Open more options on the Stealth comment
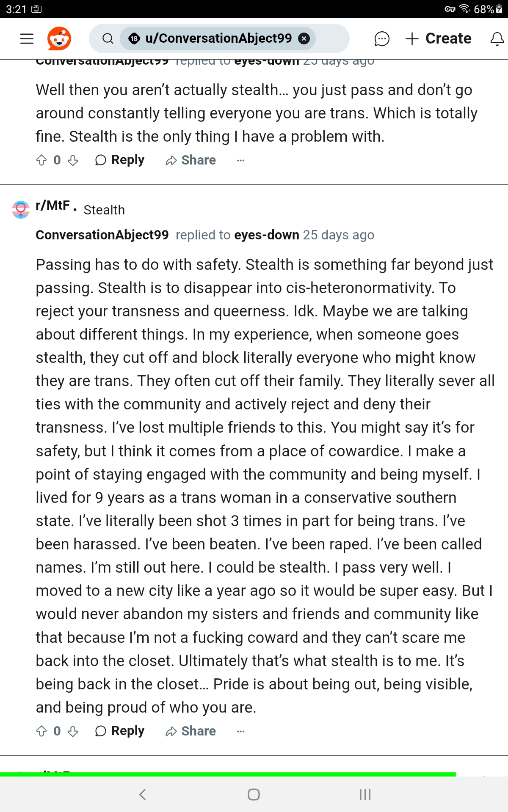This screenshot has width=508, height=812. pyautogui.click(x=240, y=731)
